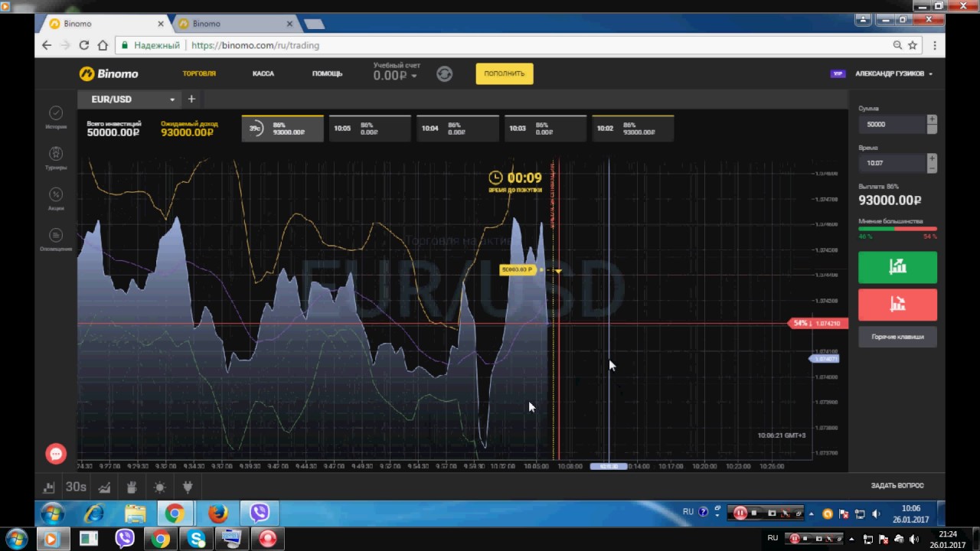Open Skype in the outer taskbar
Viewport: 980px width, 551px height.
tap(196, 539)
